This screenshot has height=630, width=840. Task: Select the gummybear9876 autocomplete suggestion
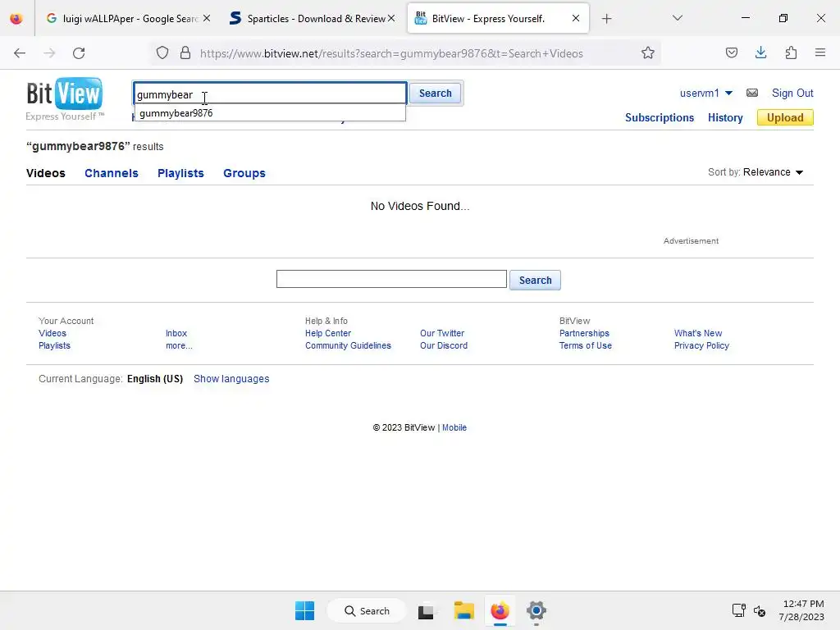[x=270, y=113]
